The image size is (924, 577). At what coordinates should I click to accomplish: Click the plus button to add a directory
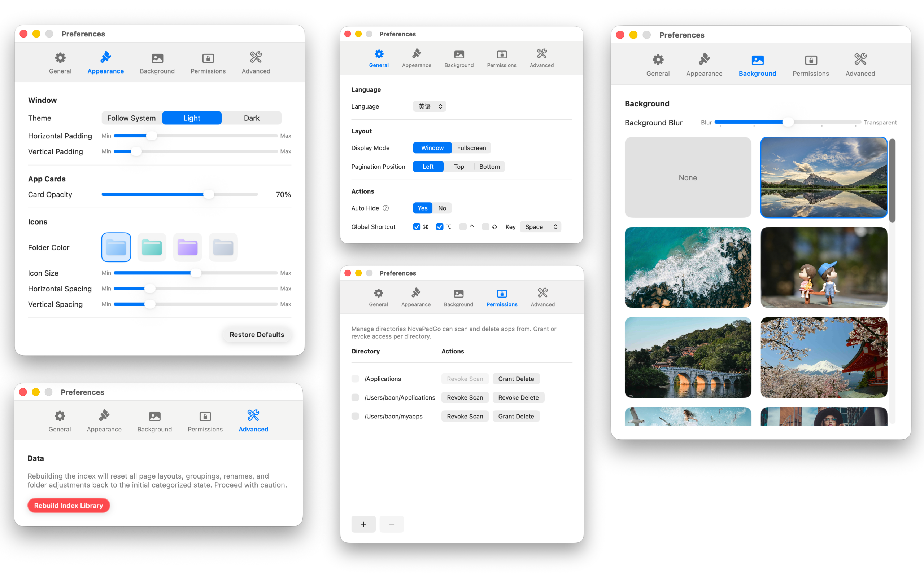(363, 524)
